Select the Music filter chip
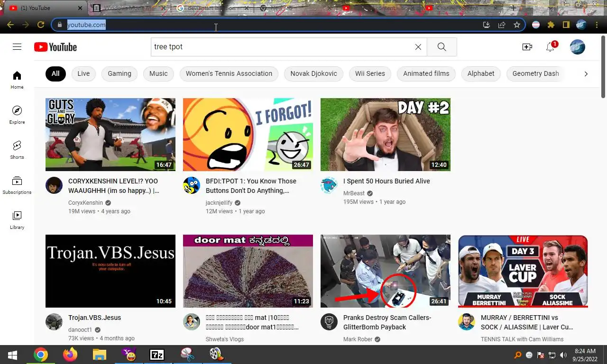The width and height of the screenshot is (607, 364). pos(158,73)
